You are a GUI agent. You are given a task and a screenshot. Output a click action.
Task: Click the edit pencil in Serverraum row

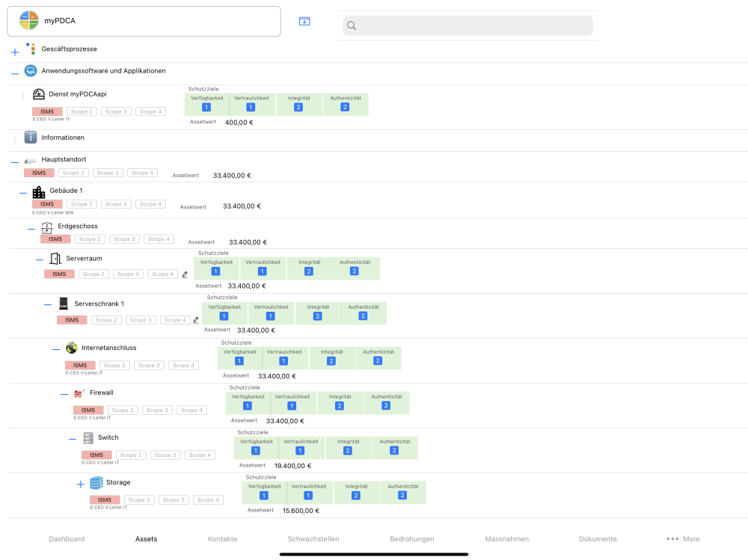click(185, 274)
